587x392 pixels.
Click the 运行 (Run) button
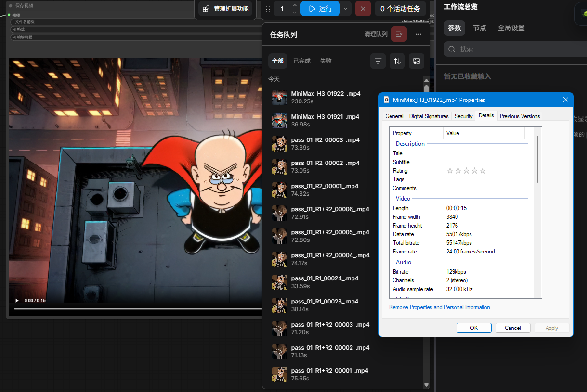tap(320, 9)
